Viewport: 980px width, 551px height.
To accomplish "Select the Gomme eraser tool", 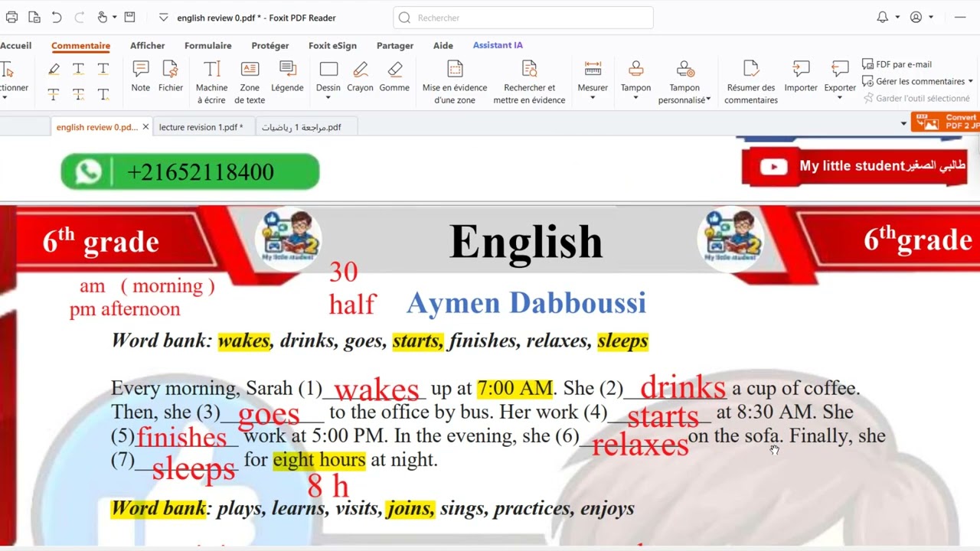I will [x=394, y=77].
